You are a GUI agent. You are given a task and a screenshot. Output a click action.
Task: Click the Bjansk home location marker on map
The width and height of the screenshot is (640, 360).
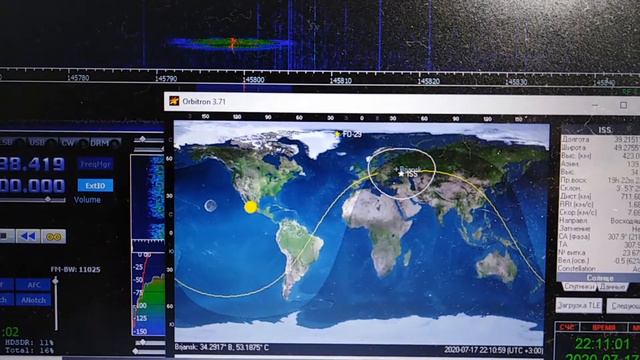[396, 169]
